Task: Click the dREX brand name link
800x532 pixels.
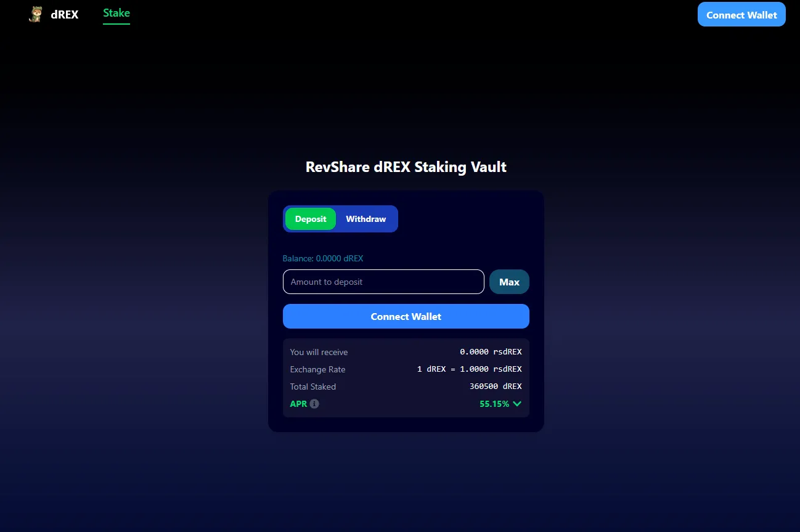Action: click(65, 14)
